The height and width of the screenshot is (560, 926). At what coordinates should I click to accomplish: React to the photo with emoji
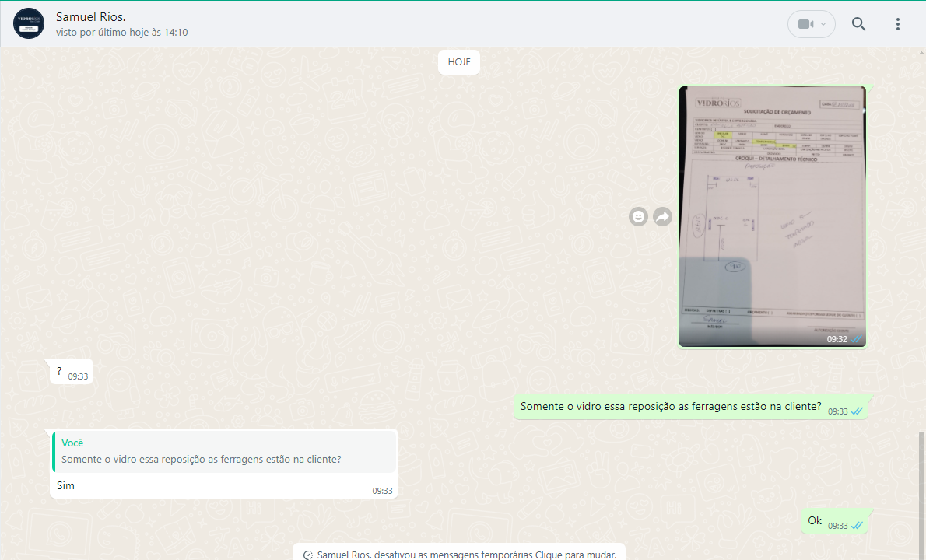tap(638, 217)
